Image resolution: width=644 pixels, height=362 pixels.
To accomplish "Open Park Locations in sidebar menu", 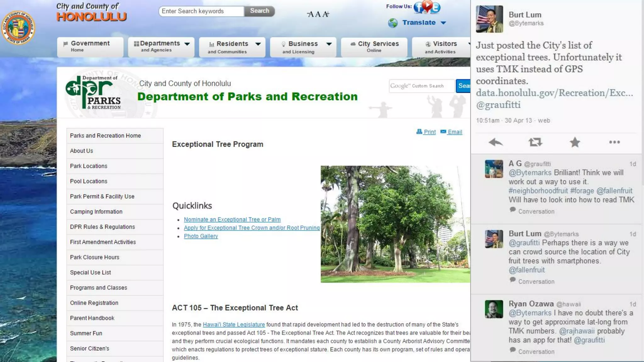I will tap(89, 166).
